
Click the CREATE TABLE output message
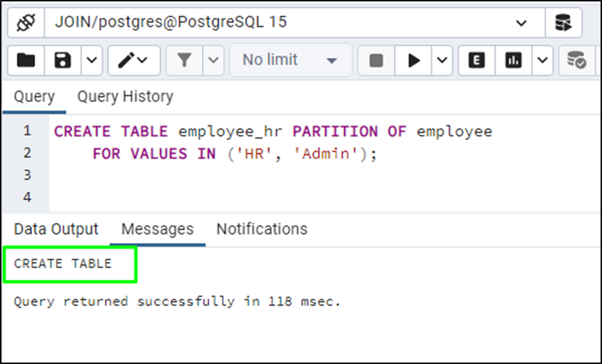coord(63,264)
